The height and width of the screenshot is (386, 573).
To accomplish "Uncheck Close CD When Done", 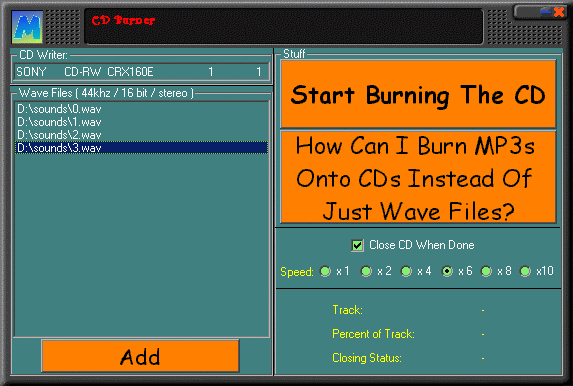I will point(357,245).
